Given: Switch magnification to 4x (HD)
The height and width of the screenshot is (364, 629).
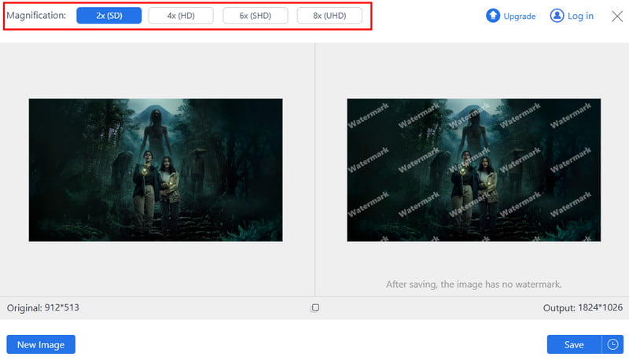Looking at the screenshot, I should (x=181, y=16).
